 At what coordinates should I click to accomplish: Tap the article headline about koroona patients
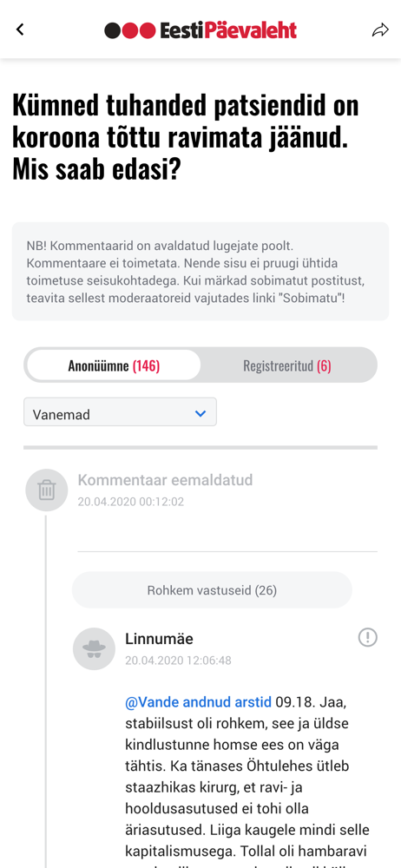point(186,138)
